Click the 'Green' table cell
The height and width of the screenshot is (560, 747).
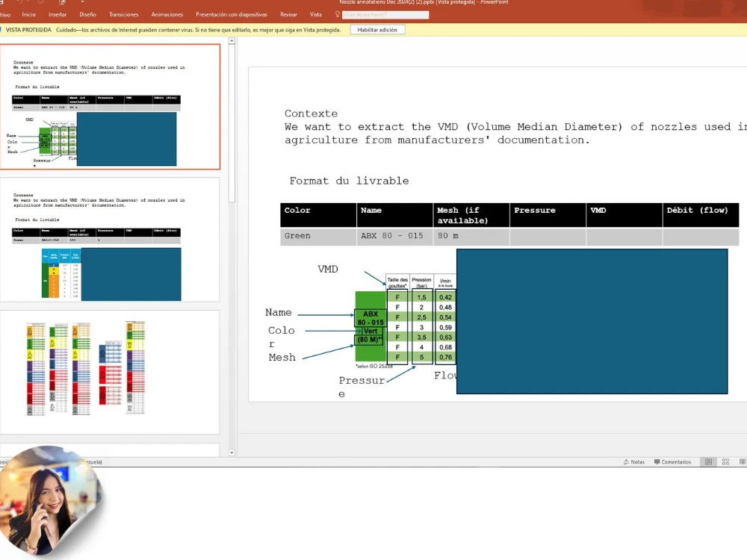318,236
